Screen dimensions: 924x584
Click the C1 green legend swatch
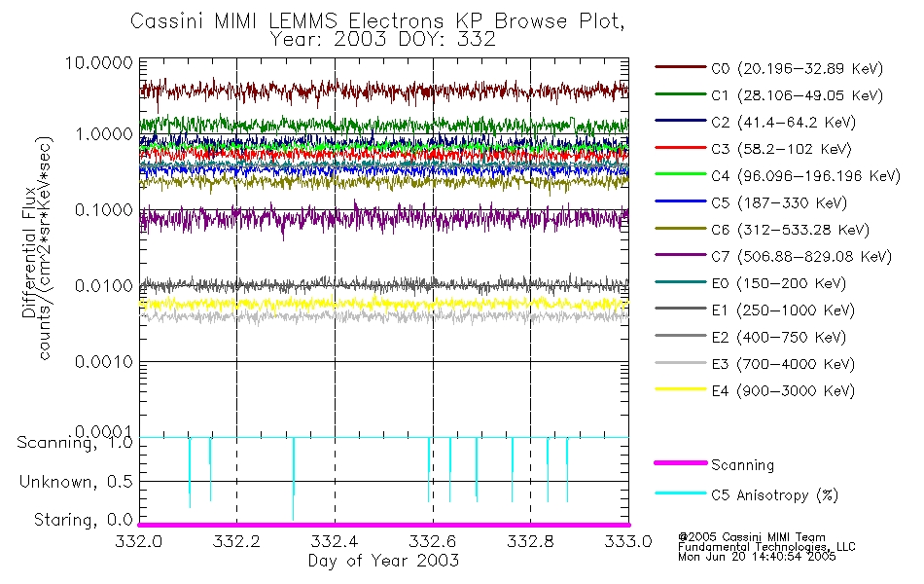tap(681, 94)
